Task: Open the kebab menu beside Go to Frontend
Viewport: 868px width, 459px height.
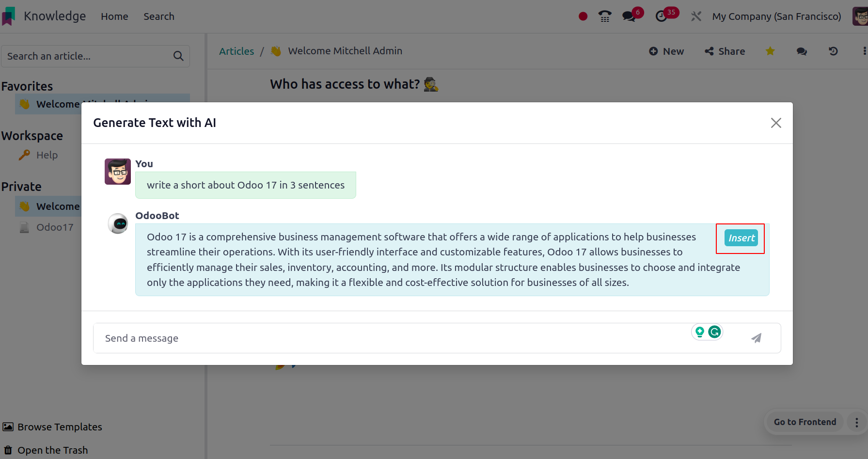Action: pyautogui.click(x=856, y=423)
